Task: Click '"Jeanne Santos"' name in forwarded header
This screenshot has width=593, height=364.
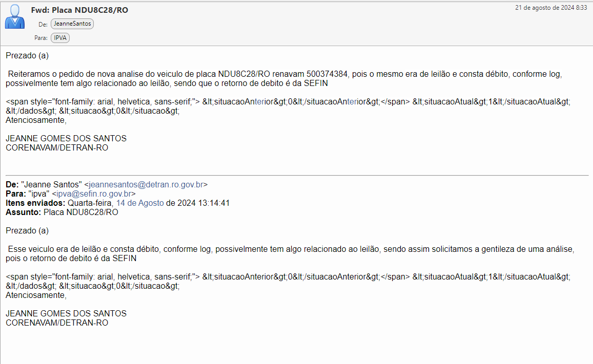Action: [x=51, y=185]
